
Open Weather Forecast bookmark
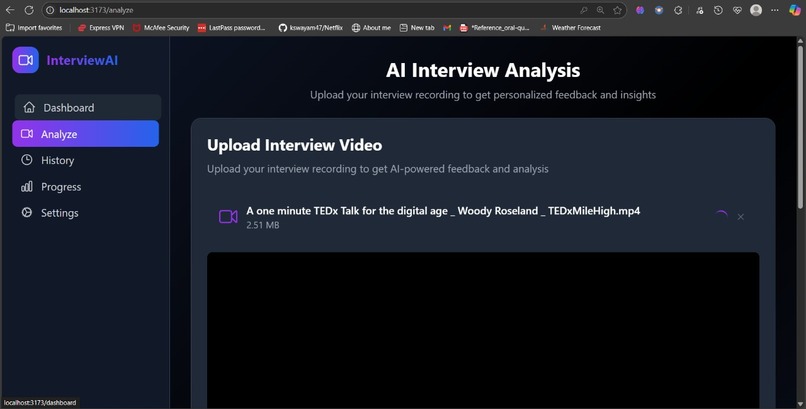point(571,28)
